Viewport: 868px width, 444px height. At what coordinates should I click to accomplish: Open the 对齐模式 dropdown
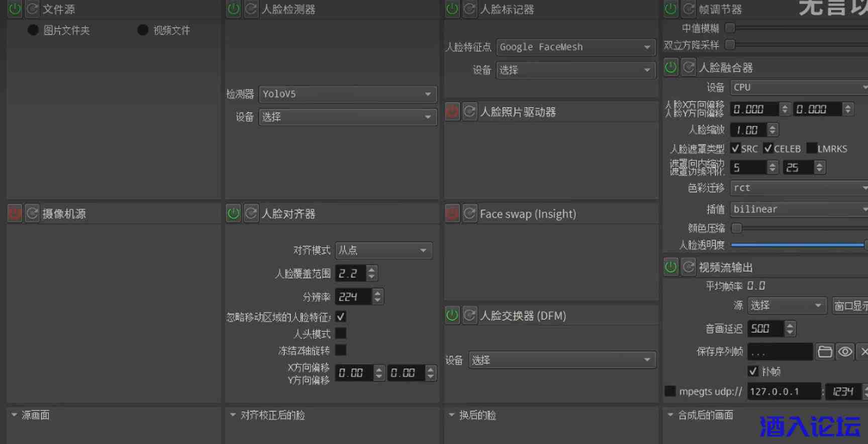pyautogui.click(x=383, y=250)
